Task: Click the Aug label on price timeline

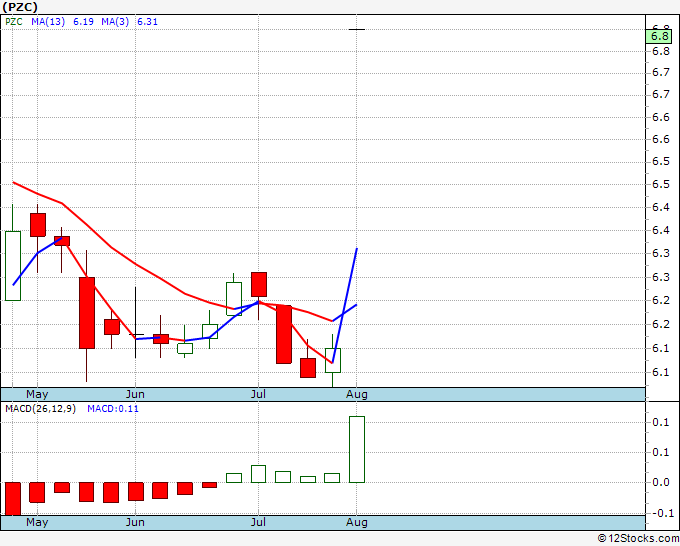Action: tap(356, 394)
